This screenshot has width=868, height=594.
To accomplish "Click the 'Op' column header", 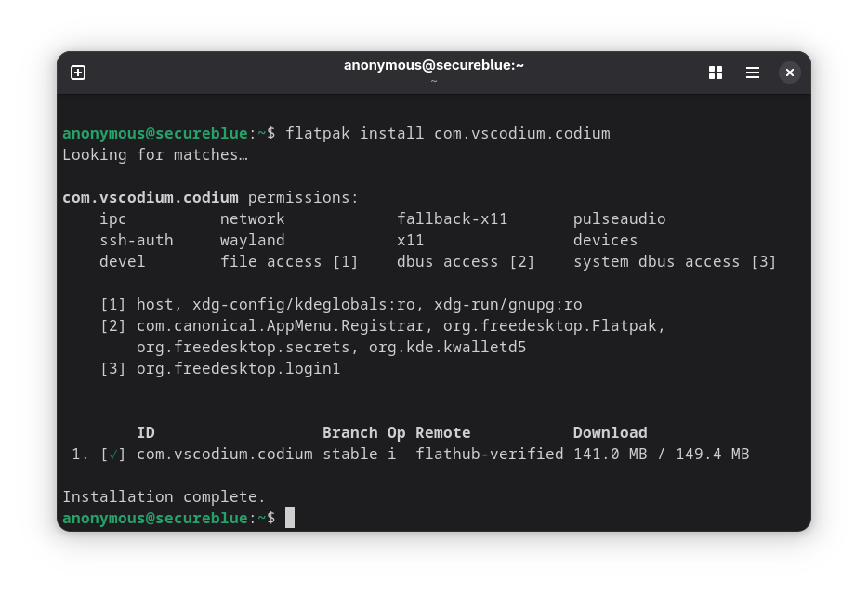I will (x=396, y=433).
